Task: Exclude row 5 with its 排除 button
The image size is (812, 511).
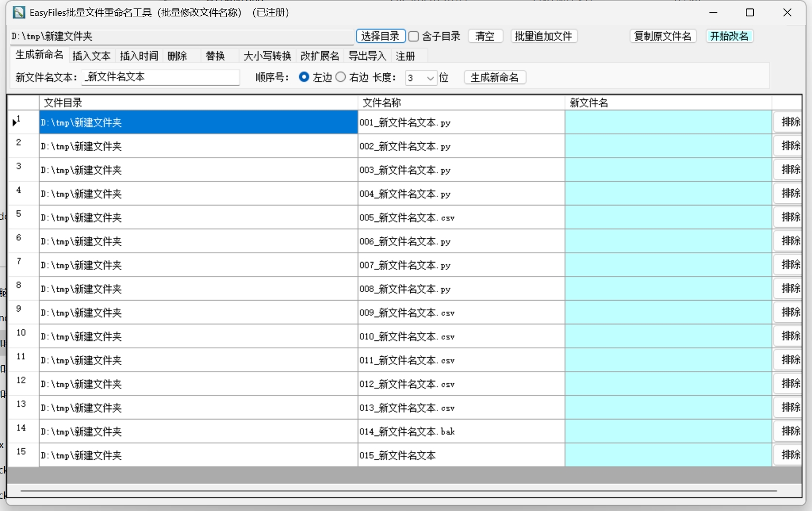Action: click(x=790, y=217)
